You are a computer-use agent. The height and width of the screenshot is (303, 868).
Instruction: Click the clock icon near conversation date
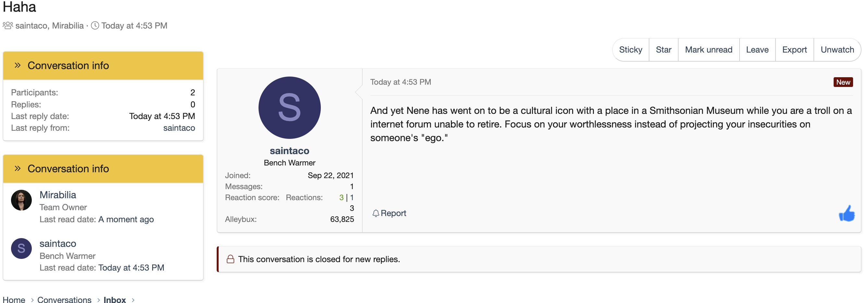(x=95, y=26)
